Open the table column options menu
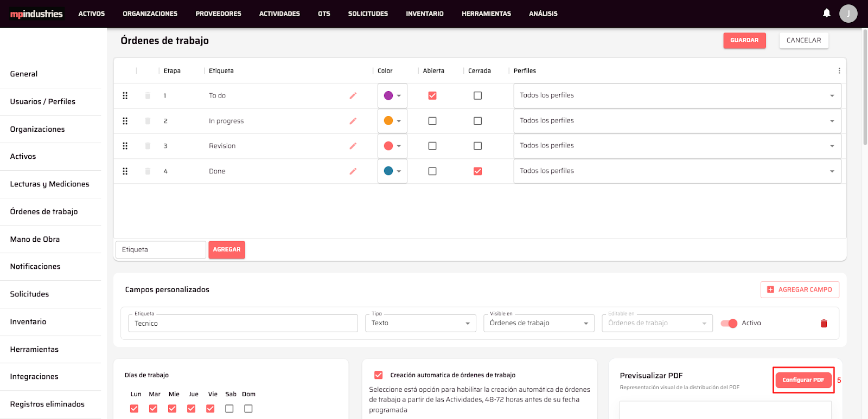868x419 pixels. coord(839,71)
